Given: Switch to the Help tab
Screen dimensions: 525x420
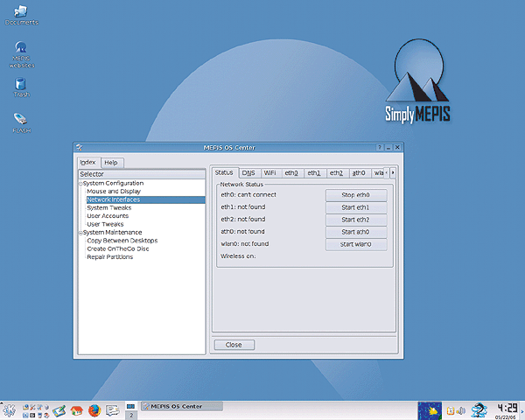Looking at the screenshot, I should pyautogui.click(x=111, y=163).
